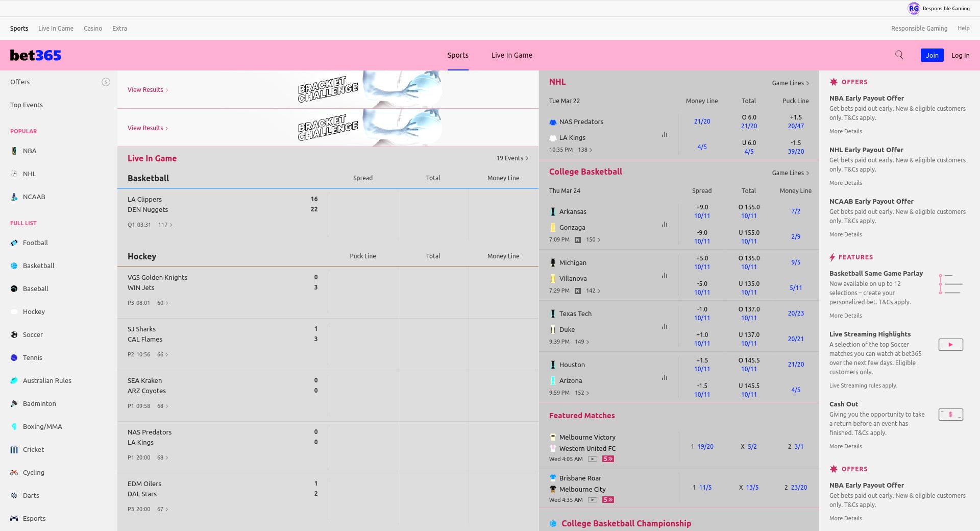This screenshot has width=980, height=531.
Task: Open stats chart icon for NAS Predators vs LA Kings
Action: tap(665, 134)
